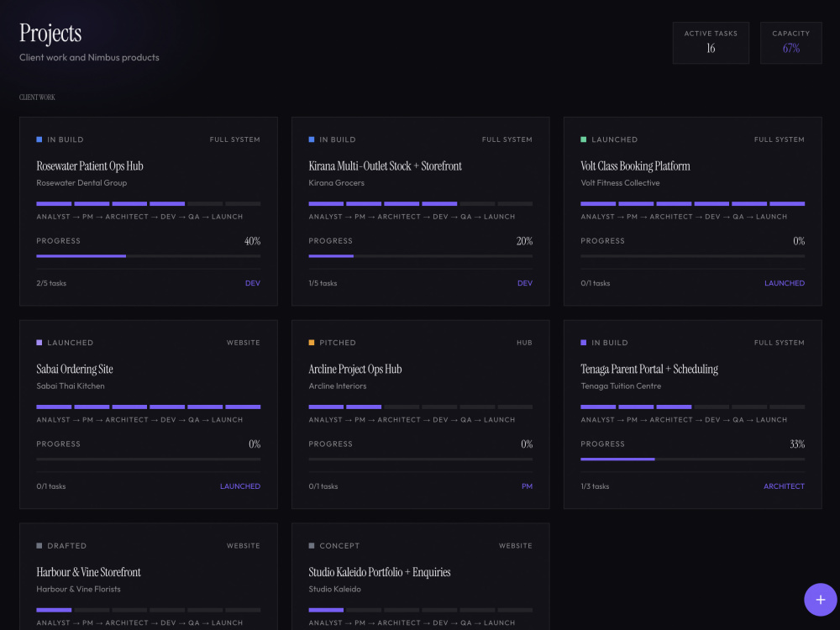
Task: Click '2/5 tasks' on Rosewater card
Action: tap(51, 283)
